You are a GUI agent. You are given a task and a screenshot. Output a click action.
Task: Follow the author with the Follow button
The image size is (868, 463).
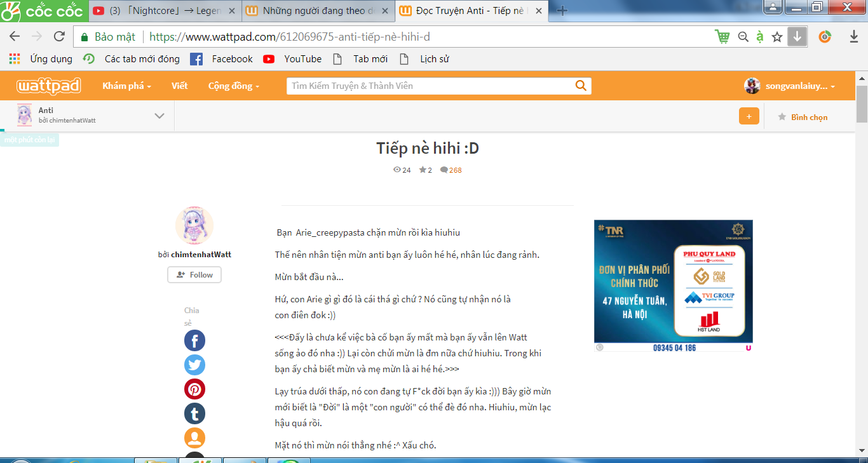[x=194, y=274]
